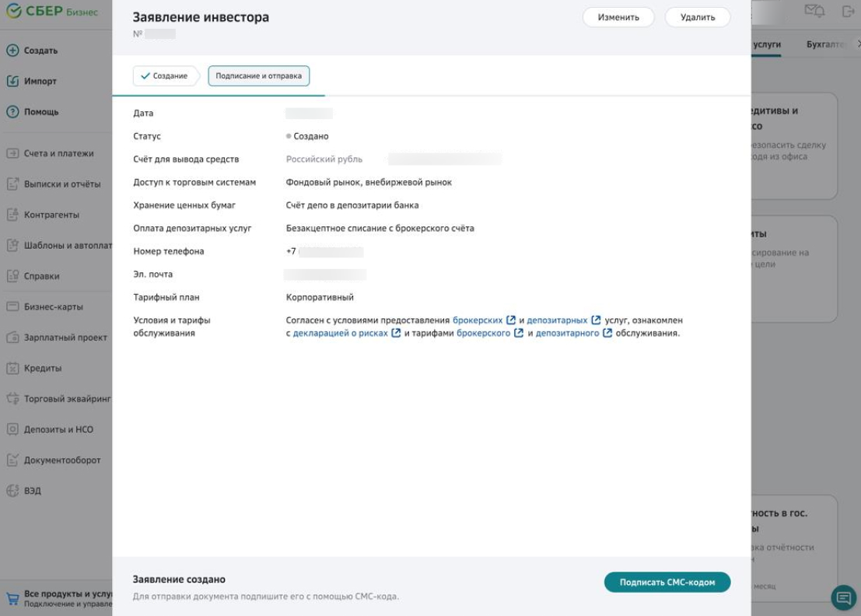The width and height of the screenshot is (861, 616).
Task: Click the Кредиты sidebar icon
Action: [12, 368]
